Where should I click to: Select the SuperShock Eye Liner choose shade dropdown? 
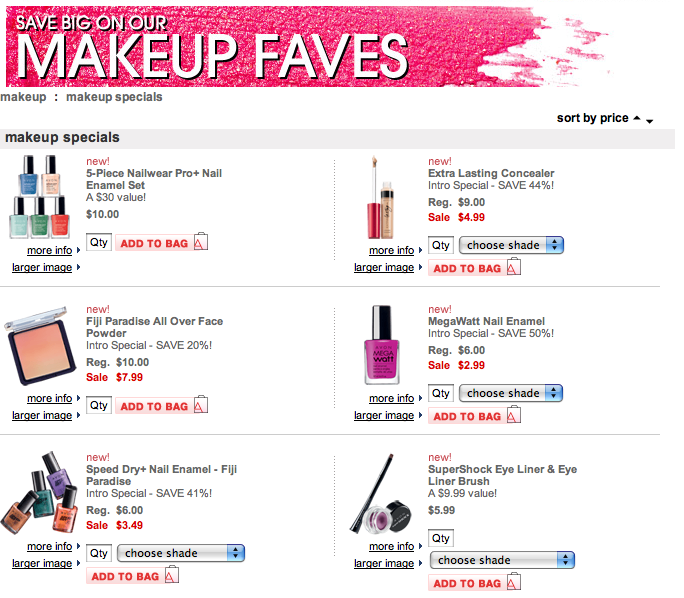503,560
